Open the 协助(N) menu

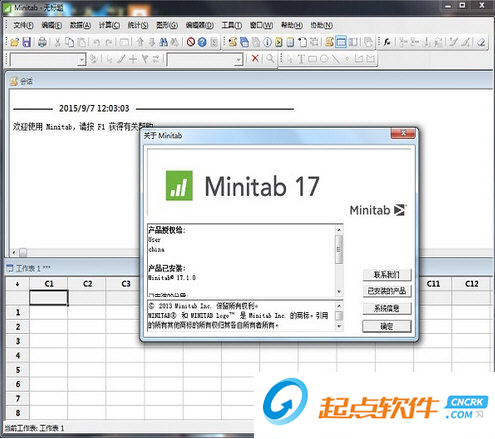coord(321,25)
